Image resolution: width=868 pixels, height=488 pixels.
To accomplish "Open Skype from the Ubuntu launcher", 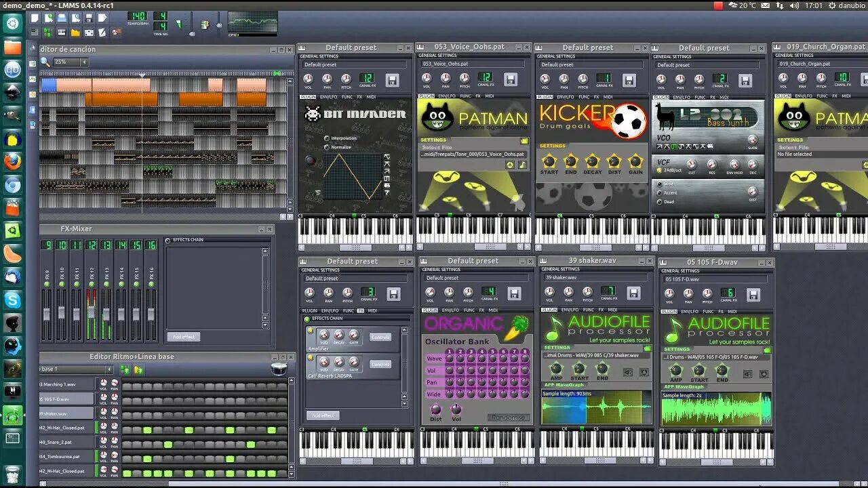I will [x=12, y=300].
